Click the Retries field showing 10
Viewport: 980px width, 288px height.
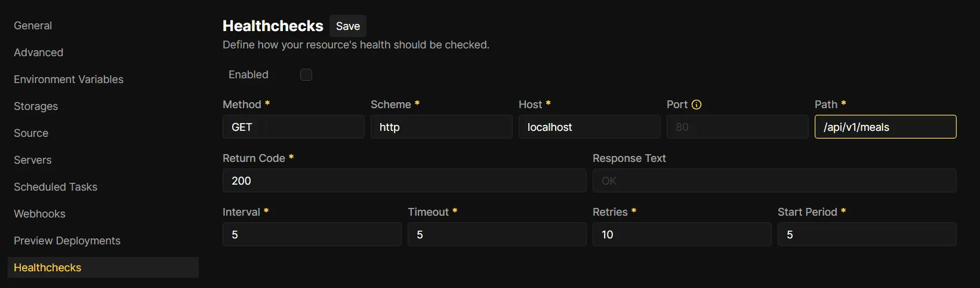tap(682, 235)
